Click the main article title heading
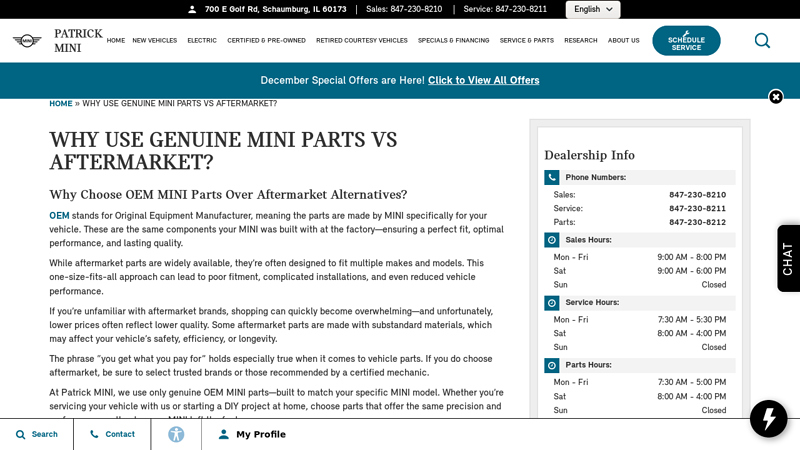The height and width of the screenshot is (450, 800). 223,151
